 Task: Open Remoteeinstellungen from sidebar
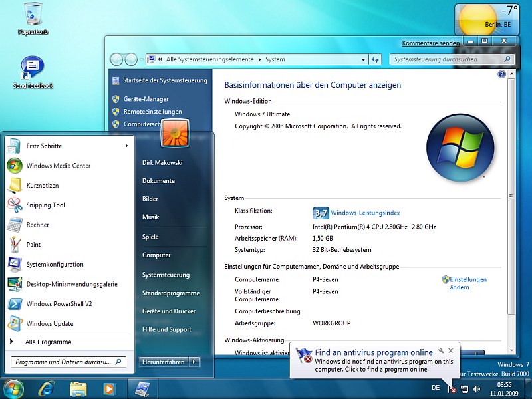153,112
